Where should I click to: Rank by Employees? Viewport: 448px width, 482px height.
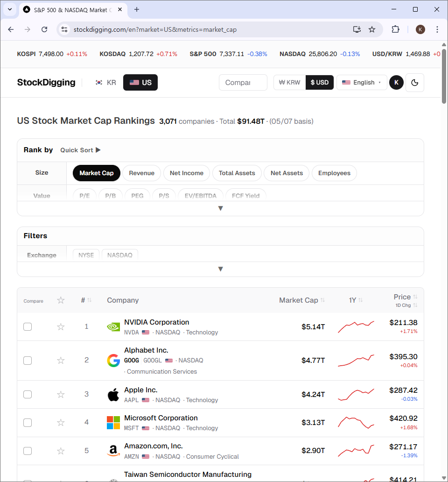click(x=334, y=173)
